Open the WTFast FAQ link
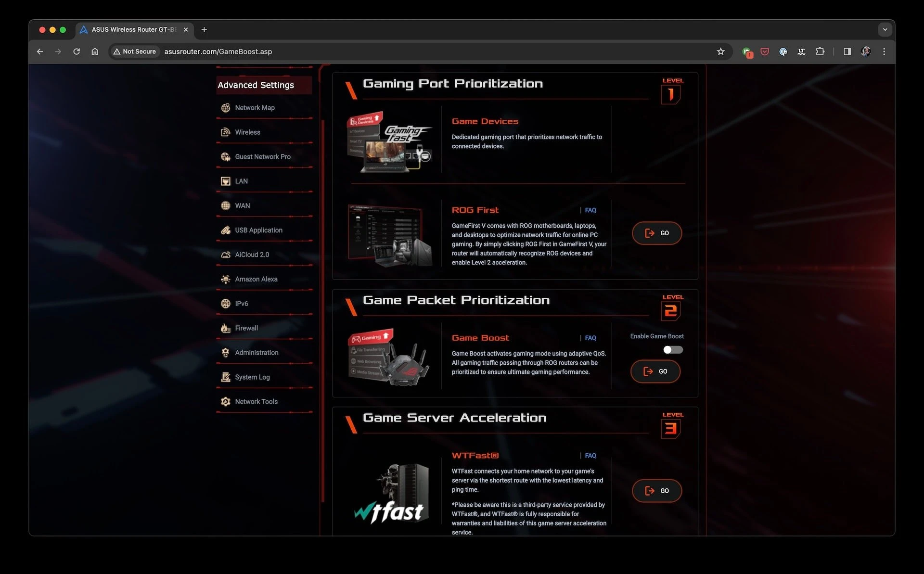This screenshot has width=924, height=574. click(590, 456)
